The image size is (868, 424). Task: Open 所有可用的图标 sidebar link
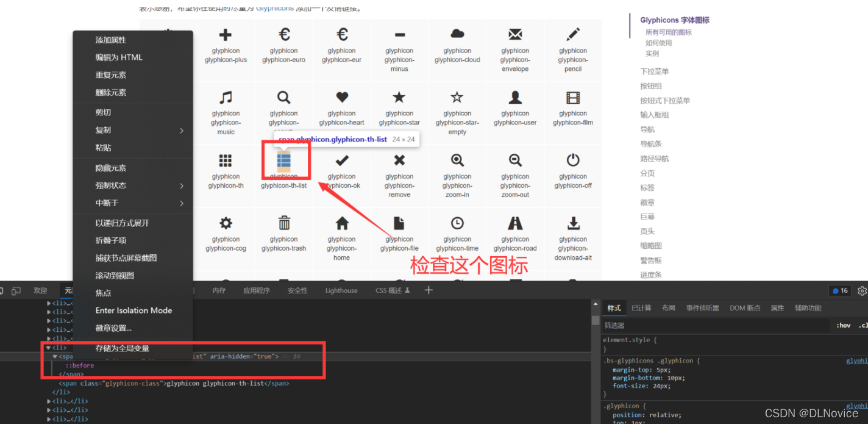tap(669, 32)
